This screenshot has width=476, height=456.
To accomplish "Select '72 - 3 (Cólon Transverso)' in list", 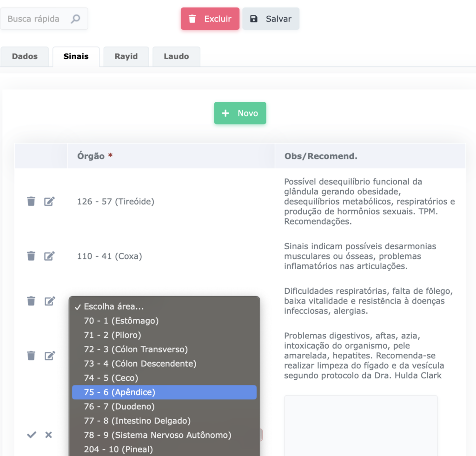I will pyautogui.click(x=164, y=349).
